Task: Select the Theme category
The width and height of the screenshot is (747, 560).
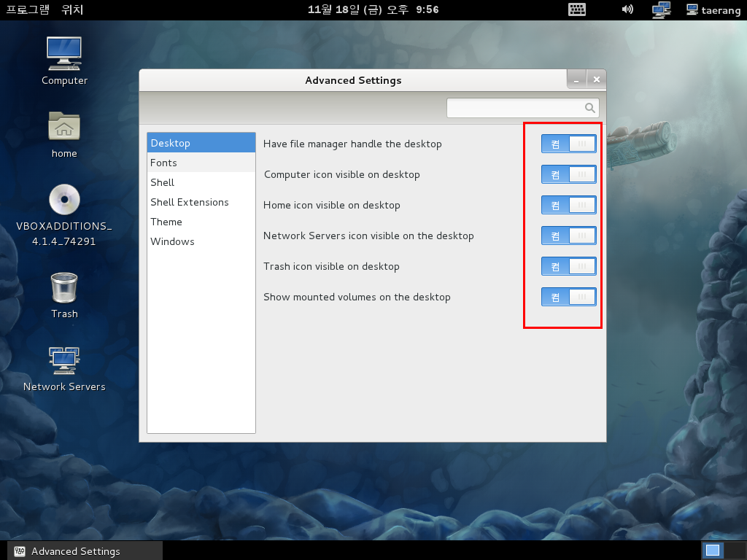Action: (201, 222)
